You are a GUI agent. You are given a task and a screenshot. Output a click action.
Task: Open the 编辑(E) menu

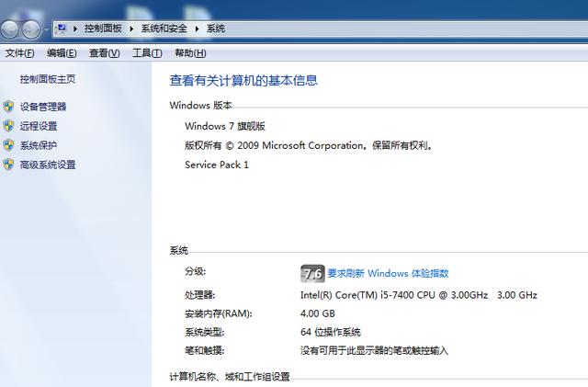tap(62, 53)
